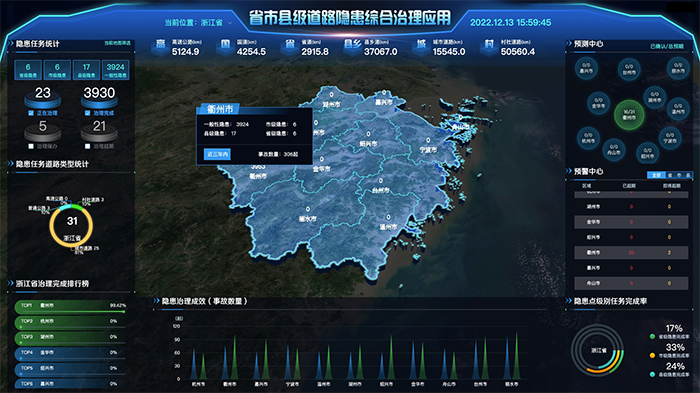Select the 丽水市 0/0 prediction bubble
Screen dimensions: 700x393
tap(678, 68)
